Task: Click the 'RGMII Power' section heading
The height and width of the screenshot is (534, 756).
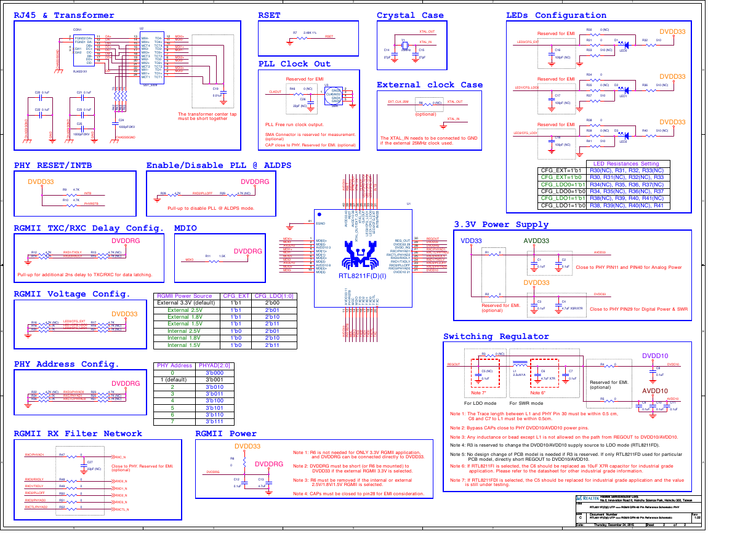Action: point(226,434)
